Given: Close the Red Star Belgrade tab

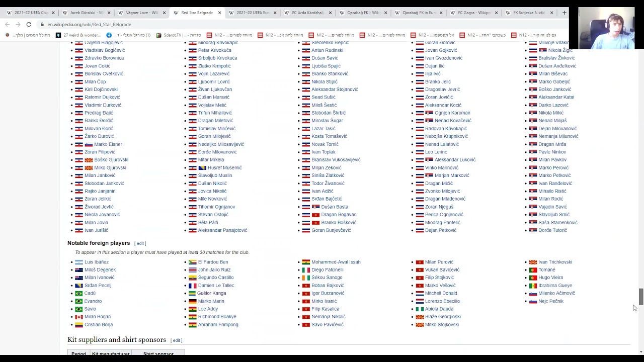Looking at the screenshot, I should coord(219,13).
